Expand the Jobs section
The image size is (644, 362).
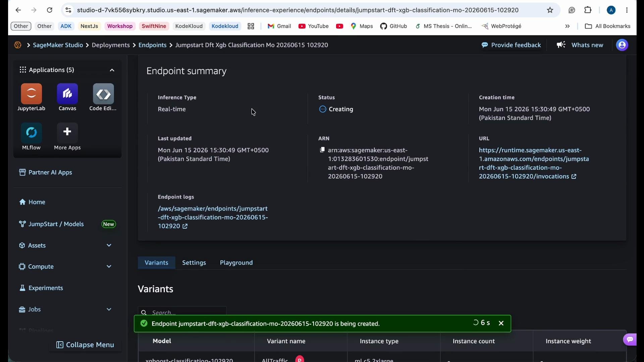coord(65,309)
